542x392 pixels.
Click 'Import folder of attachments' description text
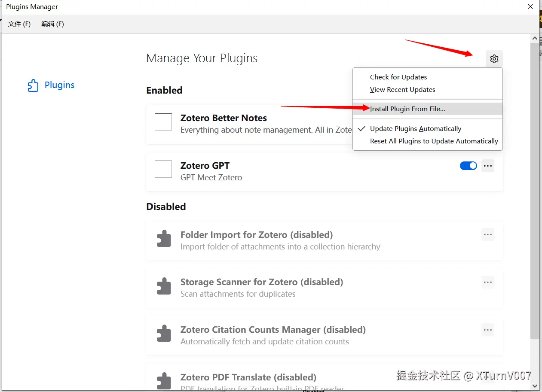pos(280,247)
